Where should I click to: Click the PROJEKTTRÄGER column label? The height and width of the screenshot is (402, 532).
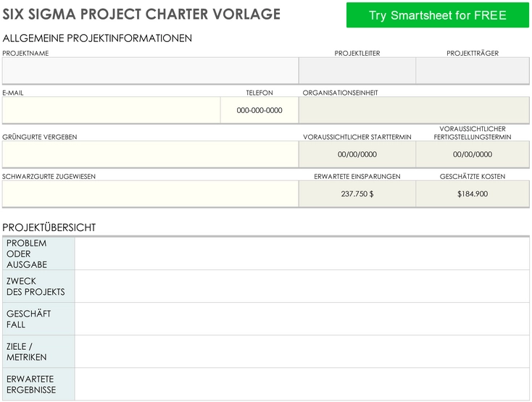[x=473, y=53]
